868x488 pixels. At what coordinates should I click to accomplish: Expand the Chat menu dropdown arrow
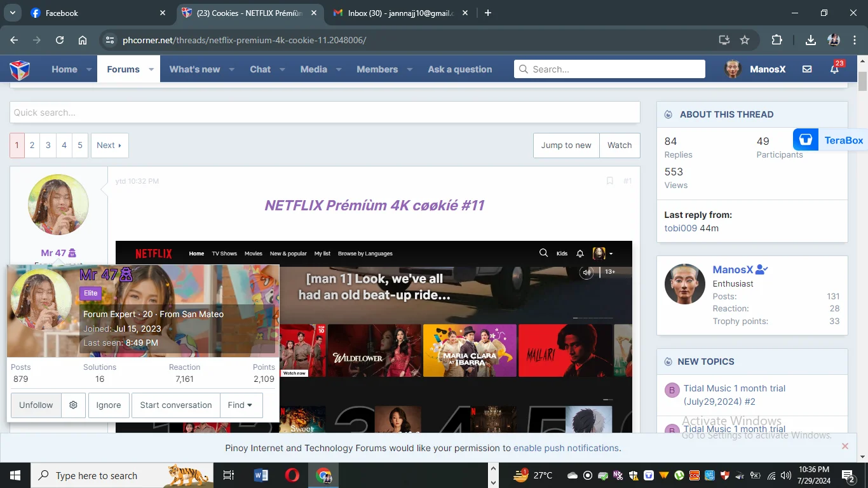[282, 69]
